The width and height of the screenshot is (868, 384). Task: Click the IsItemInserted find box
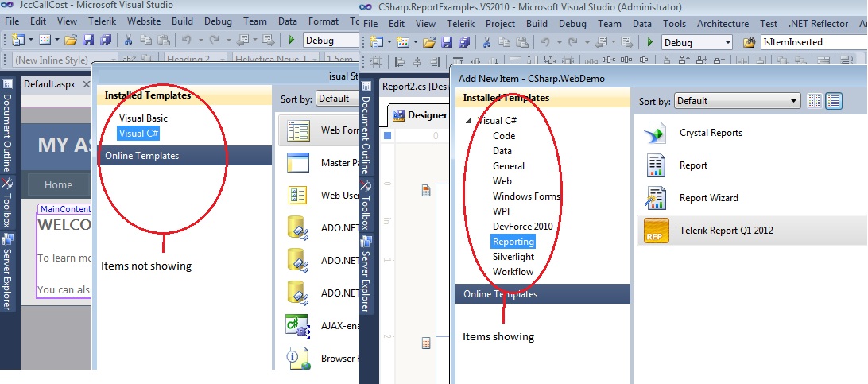813,42
